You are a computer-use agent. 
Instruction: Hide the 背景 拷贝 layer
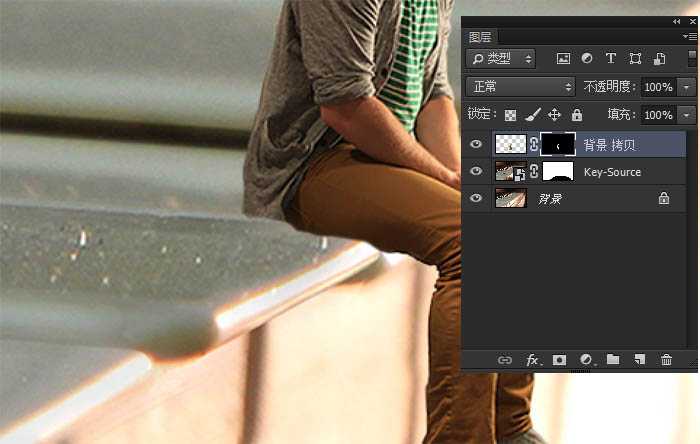(x=476, y=144)
